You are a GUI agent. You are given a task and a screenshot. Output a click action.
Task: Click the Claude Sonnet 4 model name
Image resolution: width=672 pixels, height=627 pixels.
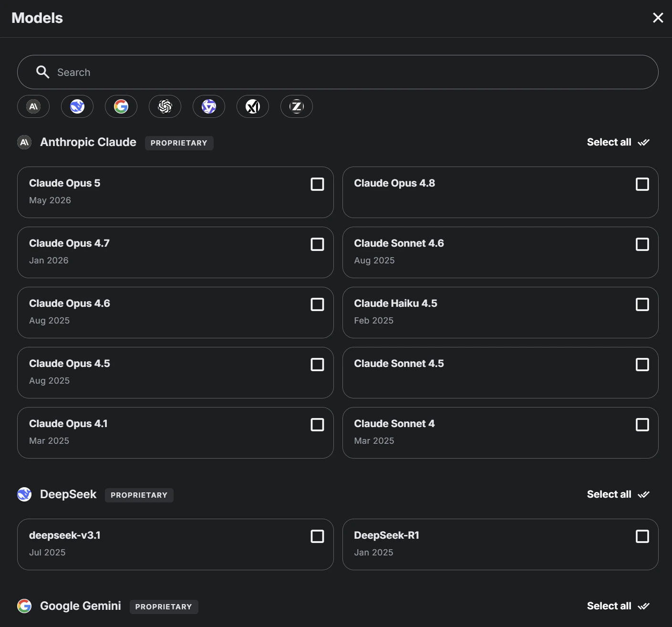(x=394, y=424)
